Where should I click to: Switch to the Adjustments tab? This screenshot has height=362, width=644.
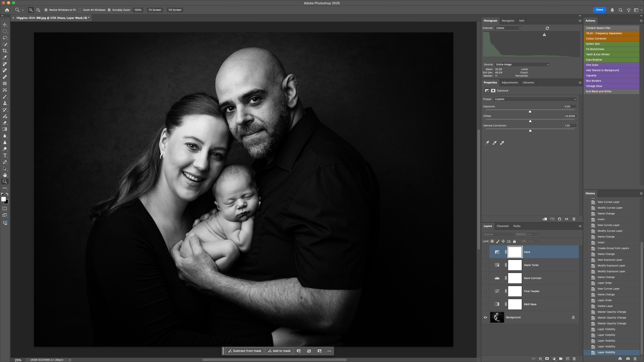(x=509, y=82)
